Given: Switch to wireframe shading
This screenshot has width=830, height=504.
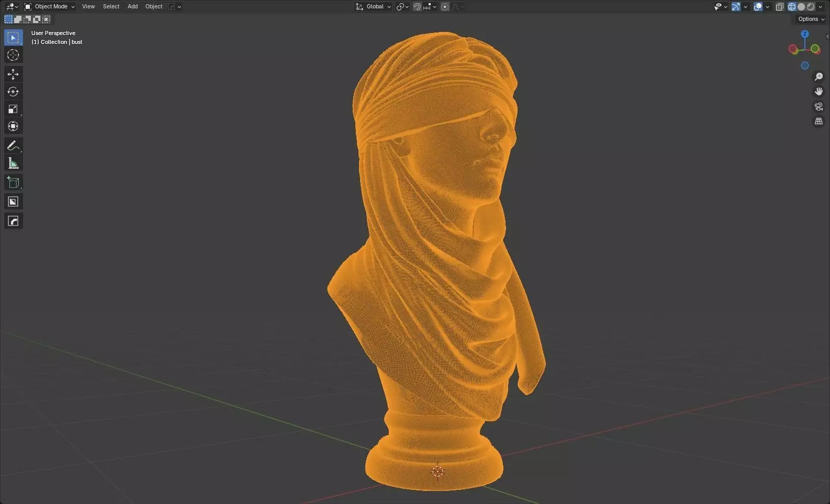Looking at the screenshot, I should pyautogui.click(x=792, y=7).
